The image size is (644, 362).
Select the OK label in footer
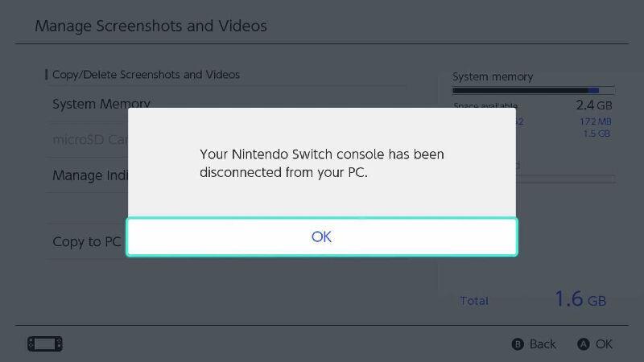click(x=604, y=344)
